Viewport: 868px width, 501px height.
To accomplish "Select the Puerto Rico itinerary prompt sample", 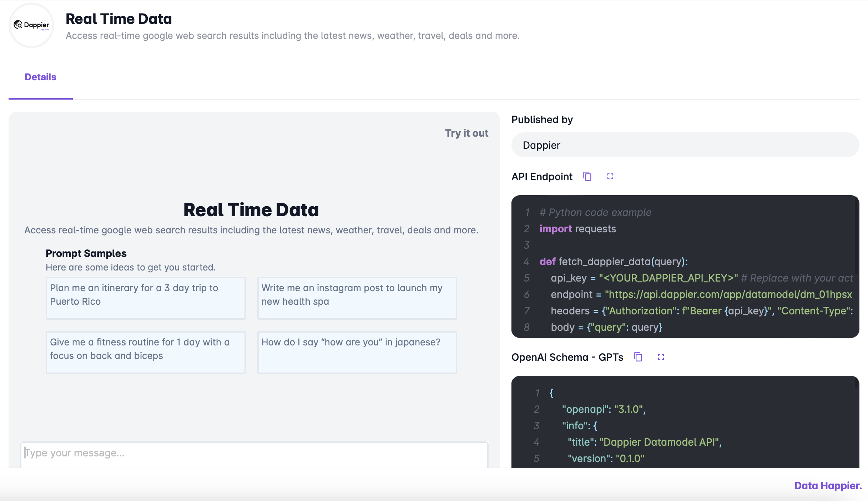I will click(x=146, y=298).
